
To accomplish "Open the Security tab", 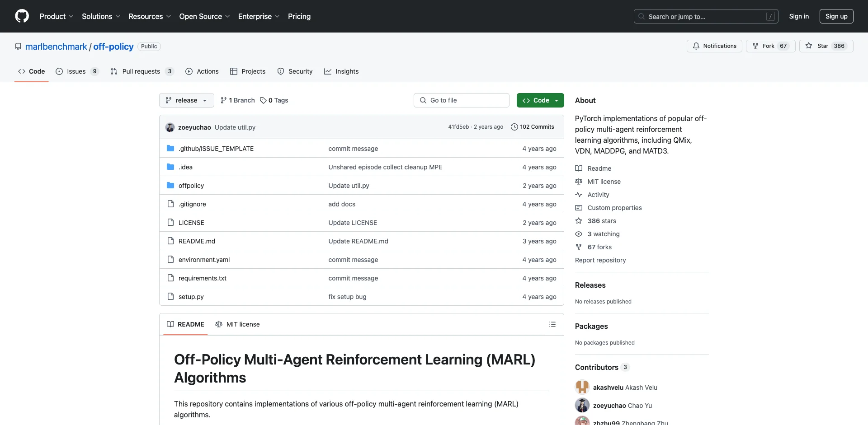I will pyautogui.click(x=295, y=71).
